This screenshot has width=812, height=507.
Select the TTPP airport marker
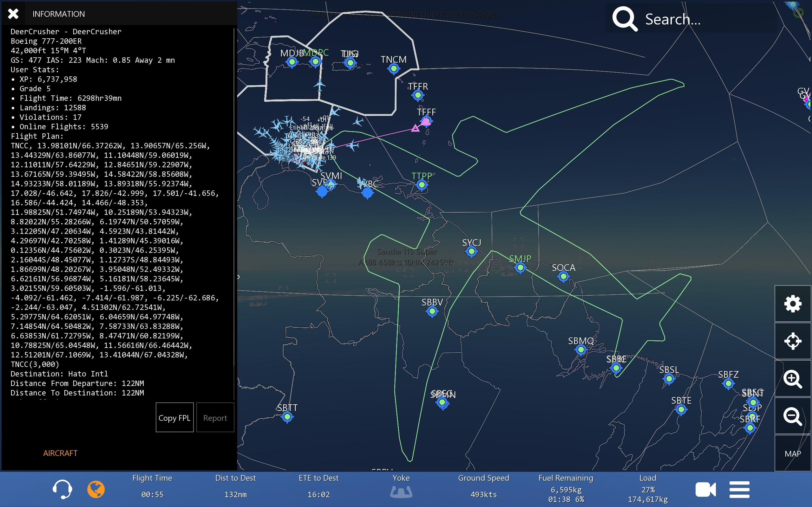click(x=422, y=185)
